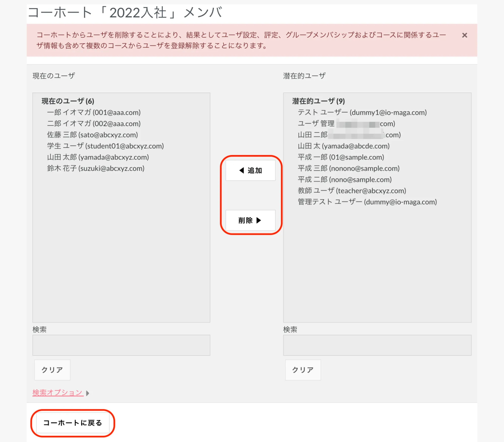This screenshot has width=504, height=442.
Task: Click コーホートに戻る button
Action: [x=73, y=423]
